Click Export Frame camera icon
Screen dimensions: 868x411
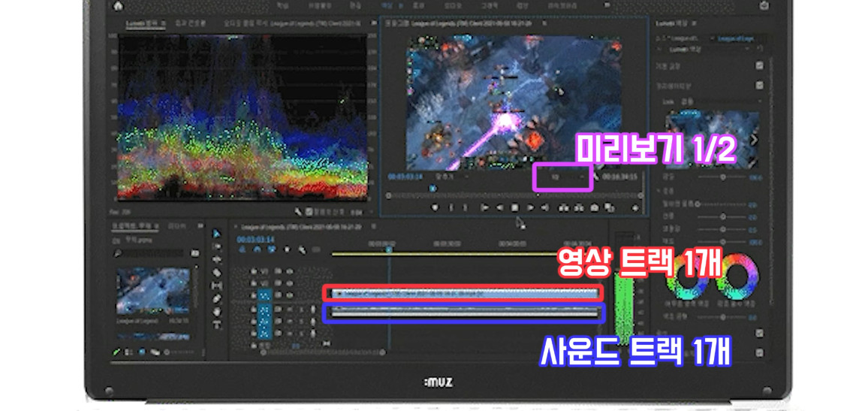point(595,207)
